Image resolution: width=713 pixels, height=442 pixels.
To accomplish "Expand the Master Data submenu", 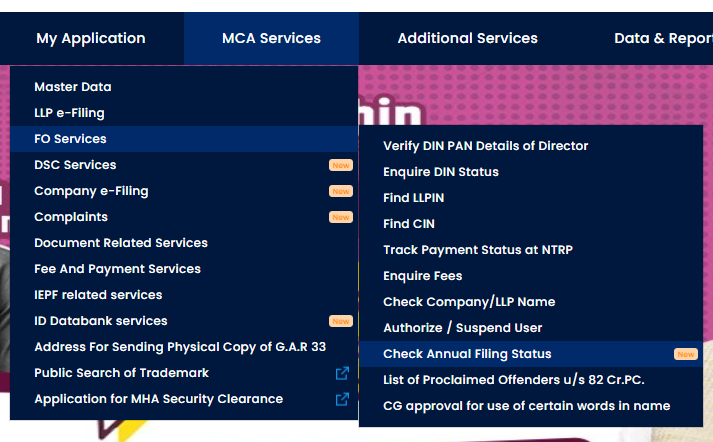I will [184, 87].
